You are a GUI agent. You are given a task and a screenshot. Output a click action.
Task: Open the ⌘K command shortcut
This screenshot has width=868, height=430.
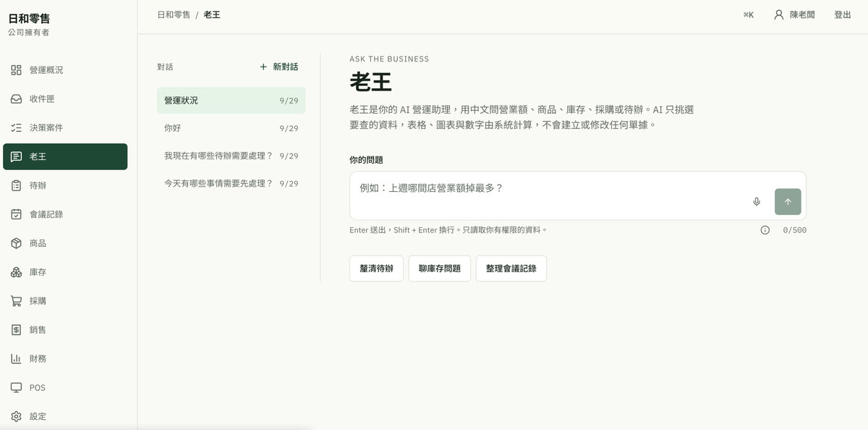[748, 14]
